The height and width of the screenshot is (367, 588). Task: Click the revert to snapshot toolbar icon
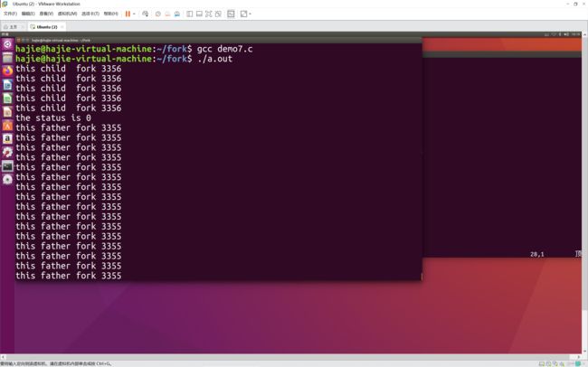tap(167, 14)
